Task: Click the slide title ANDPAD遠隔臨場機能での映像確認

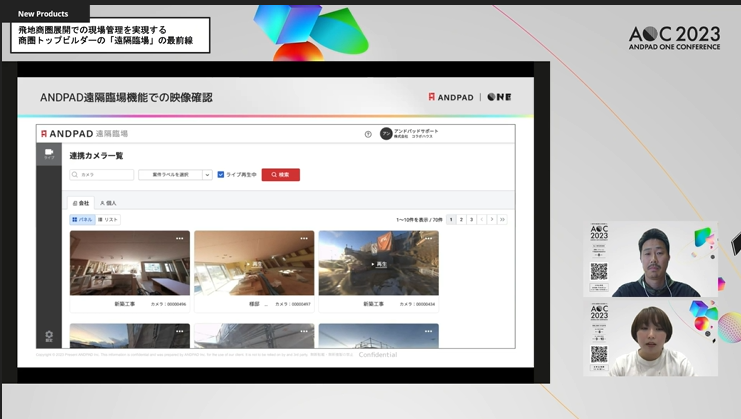Action: pyautogui.click(x=126, y=98)
